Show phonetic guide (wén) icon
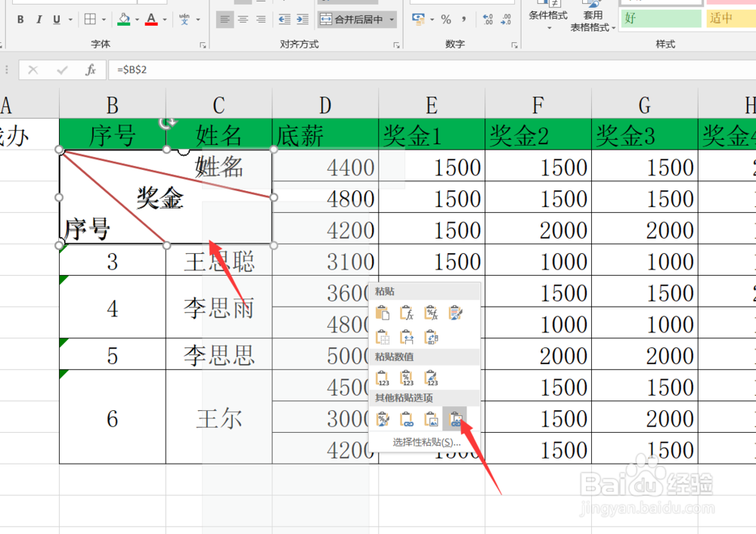Viewport: 756px width, 534px height. click(184, 20)
